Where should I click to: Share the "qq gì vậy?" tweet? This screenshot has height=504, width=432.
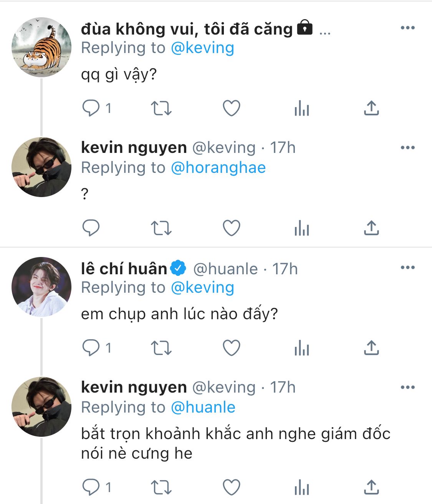(371, 108)
